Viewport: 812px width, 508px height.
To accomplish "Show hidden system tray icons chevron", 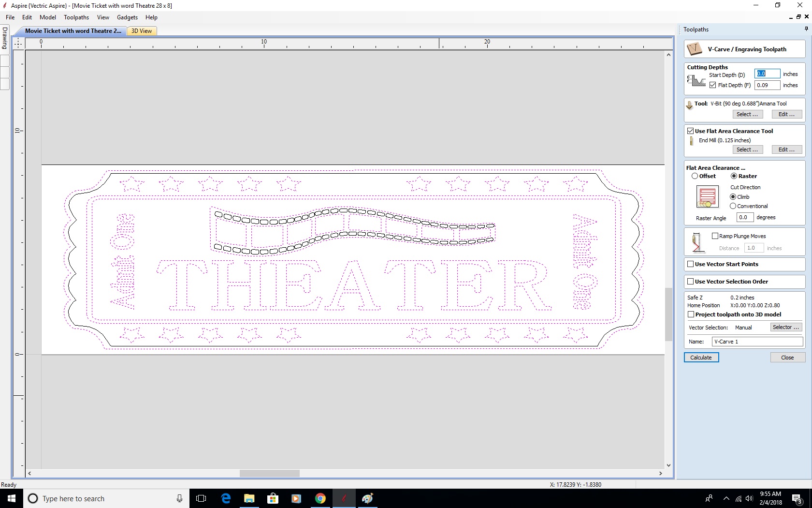I will click(x=726, y=499).
